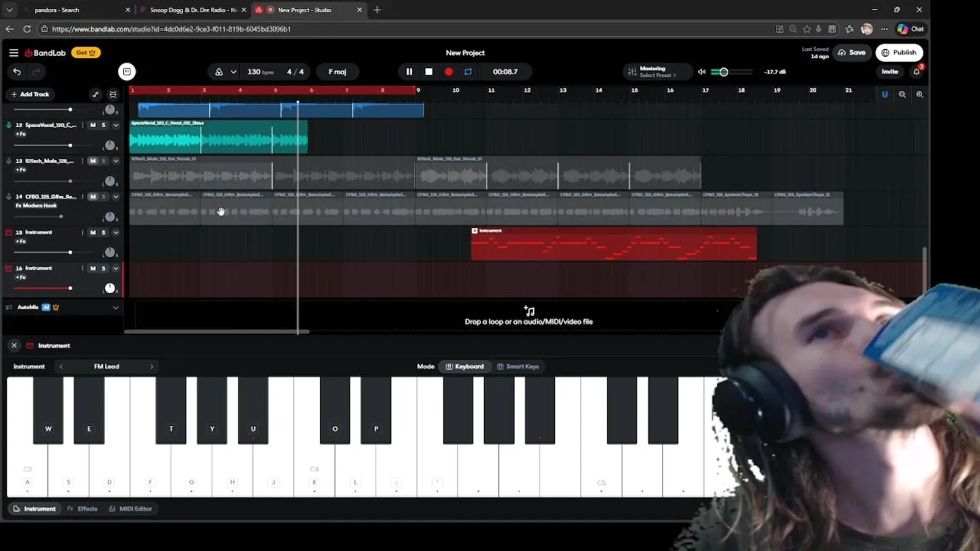
Task: Expand track 14 CFBG_125 chevron
Action: (x=116, y=197)
